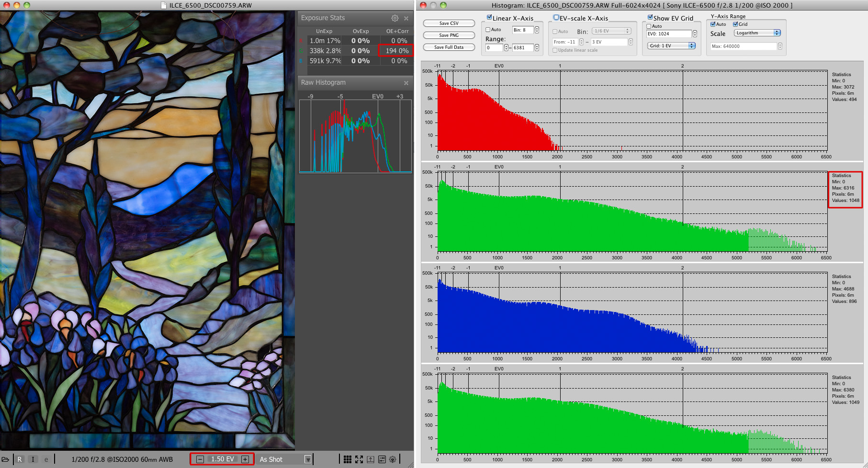Open the thumbnail grid view icon
This screenshot has height=468, width=868.
pos(348,459)
